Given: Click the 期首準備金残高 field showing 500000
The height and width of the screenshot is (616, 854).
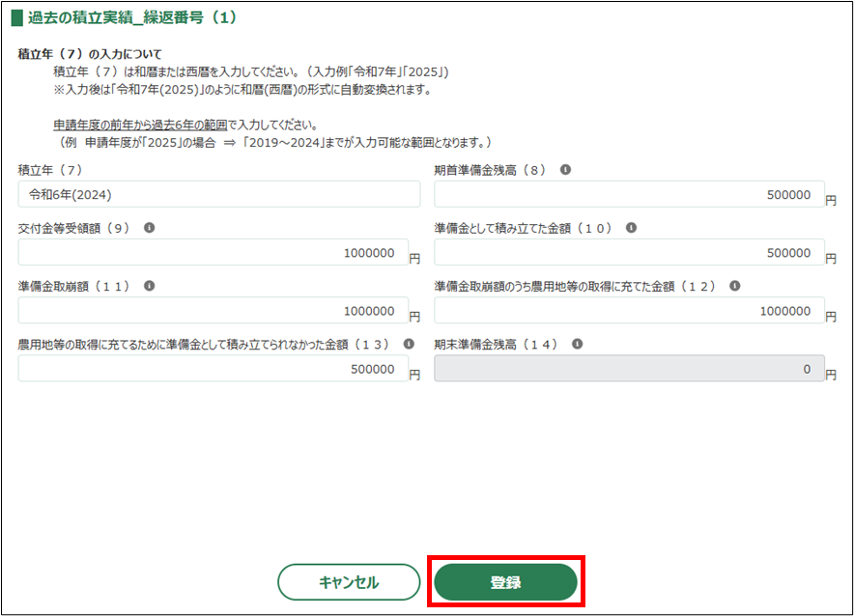Looking at the screenshot, I should click(x=628, y=194).
